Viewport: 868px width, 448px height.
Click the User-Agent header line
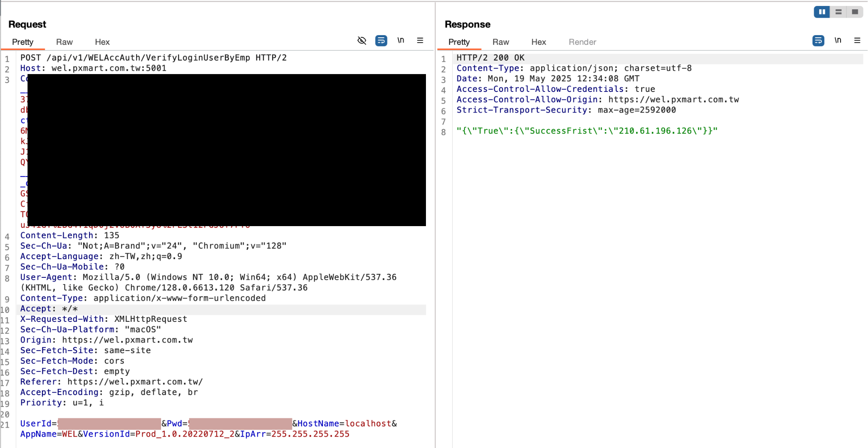[209, 282]
